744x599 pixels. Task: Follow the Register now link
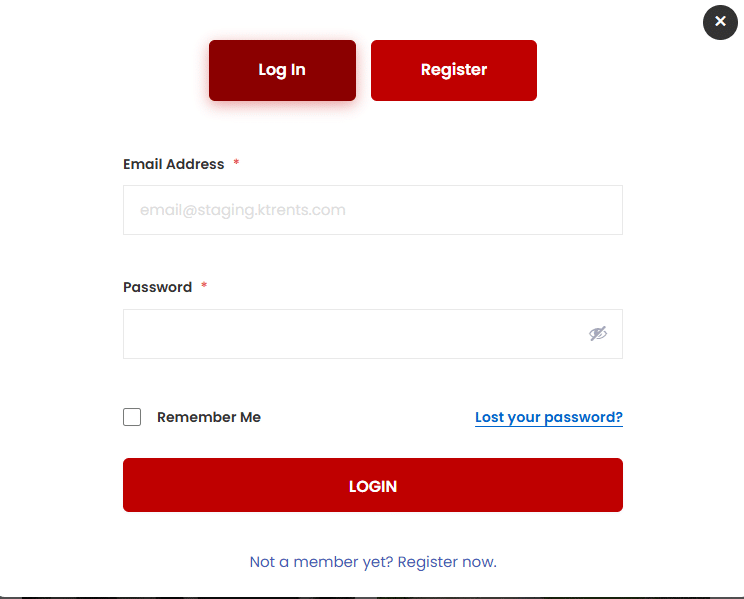(447, 562)
